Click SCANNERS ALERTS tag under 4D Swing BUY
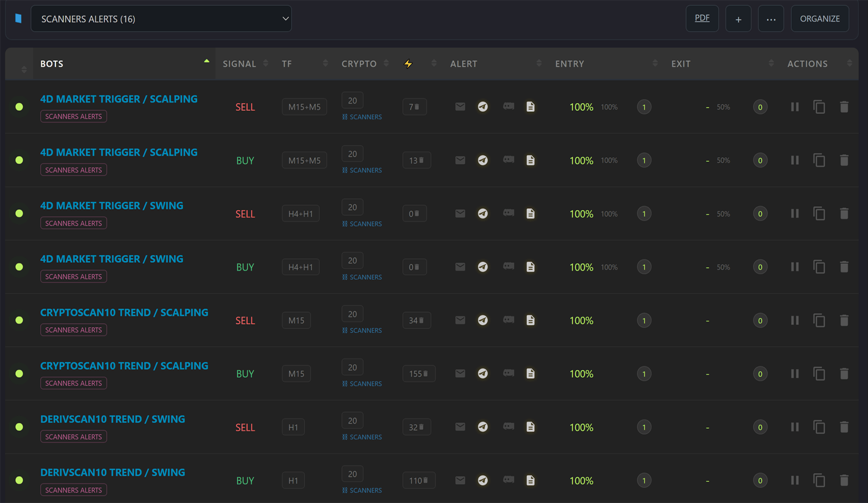 point(74,276)
